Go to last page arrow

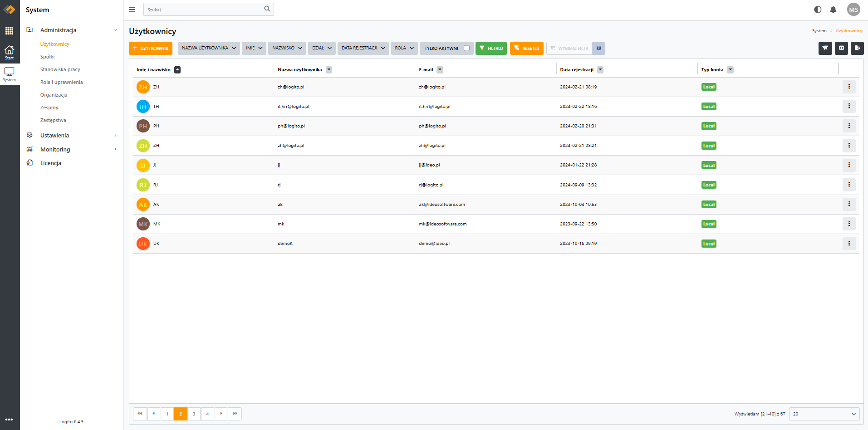(235, 414)
